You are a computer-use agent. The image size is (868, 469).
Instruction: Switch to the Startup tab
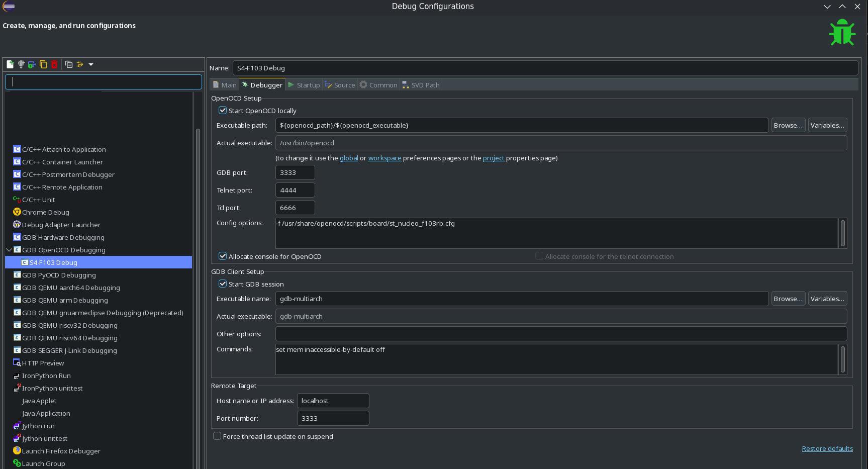[x=304, y=85]
